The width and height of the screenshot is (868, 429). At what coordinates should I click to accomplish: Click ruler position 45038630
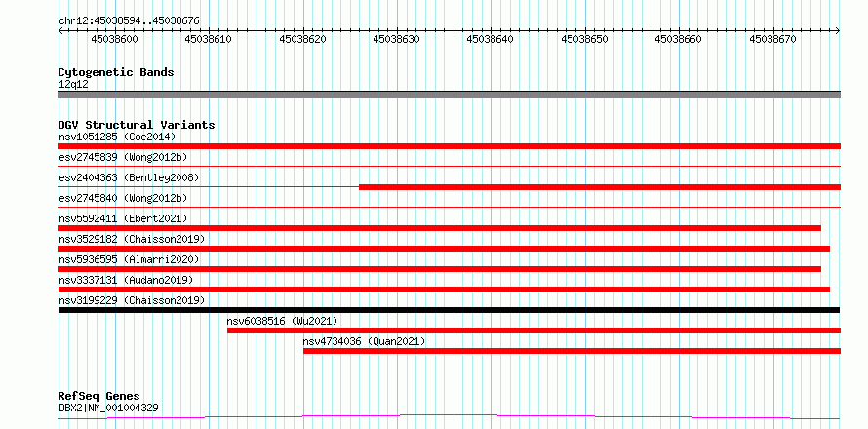(396, 39)
